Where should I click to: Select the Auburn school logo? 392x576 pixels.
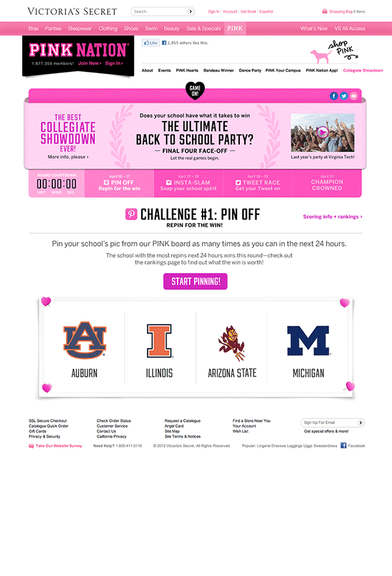pyautogui.click(x=84, y=340)
